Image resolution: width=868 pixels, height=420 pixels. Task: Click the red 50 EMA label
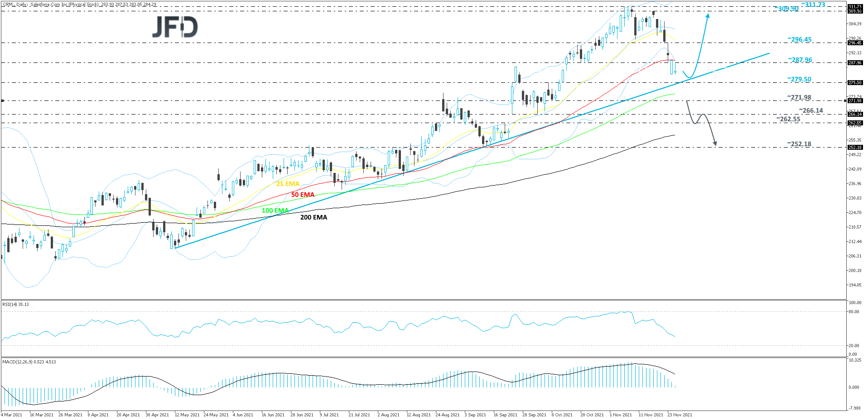point(303,195)
